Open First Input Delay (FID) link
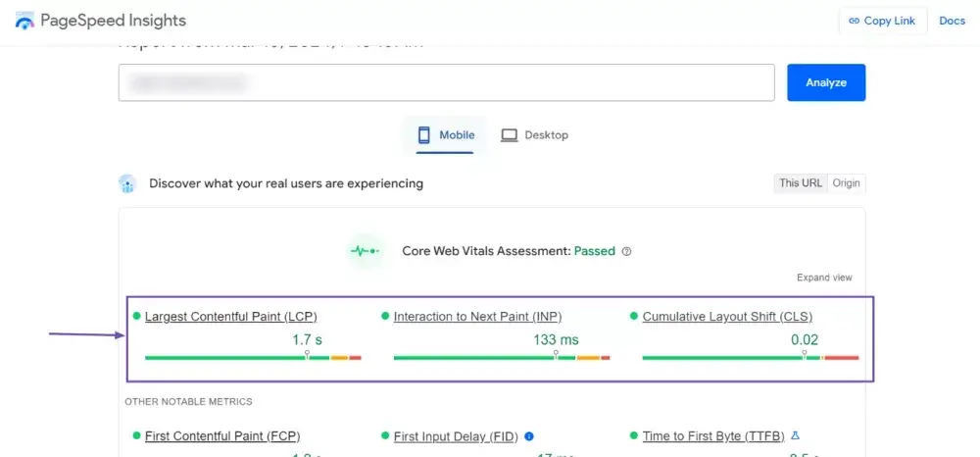The height and width of the screenshot is (457, 980). coord(457,436)
